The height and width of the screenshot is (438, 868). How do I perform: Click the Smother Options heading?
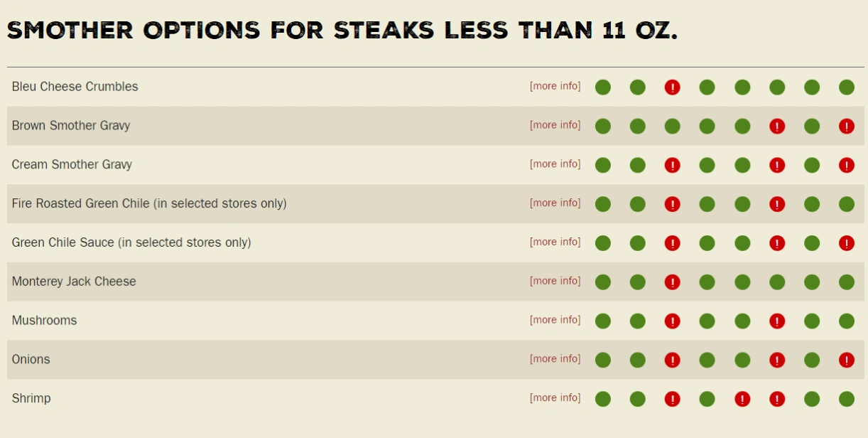[342, 31]
